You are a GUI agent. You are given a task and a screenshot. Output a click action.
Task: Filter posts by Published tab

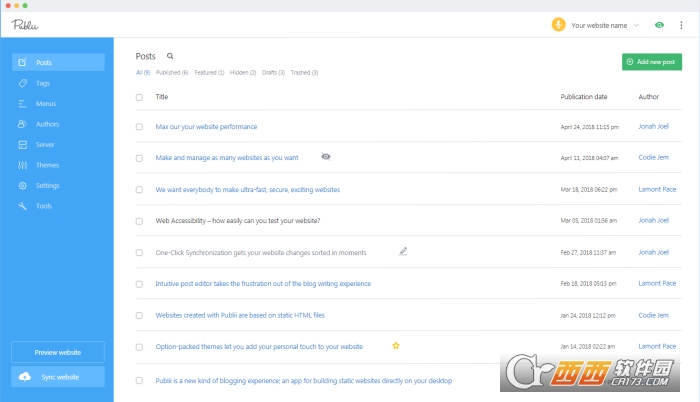[x=171, y=73]
